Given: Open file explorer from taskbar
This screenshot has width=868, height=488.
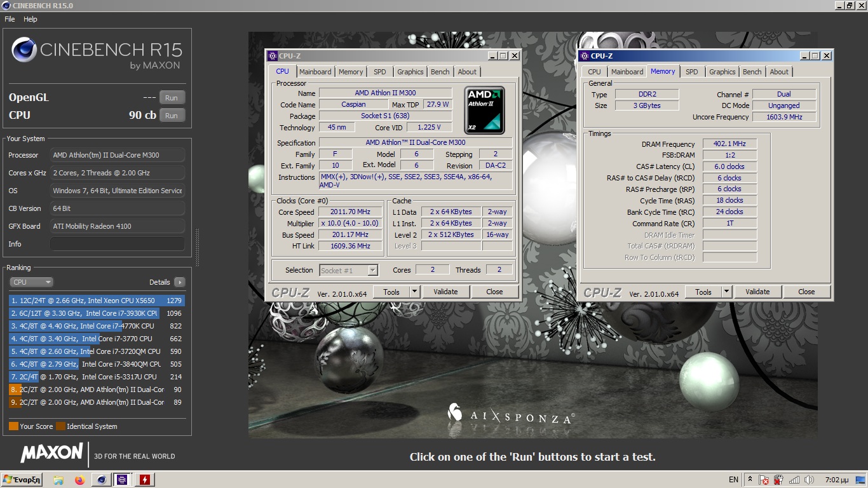Looking at the screenshot, I should tap(58, 480).
